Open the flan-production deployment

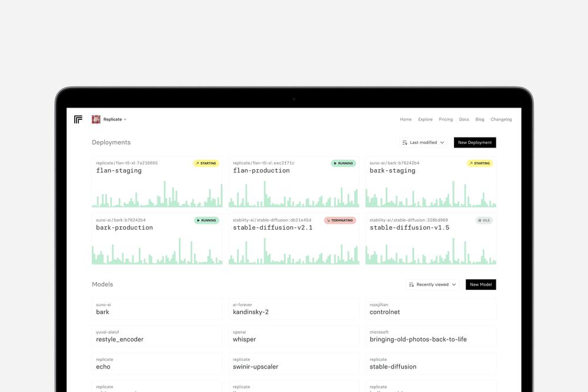pyautogui.click(x=294, y=182)
